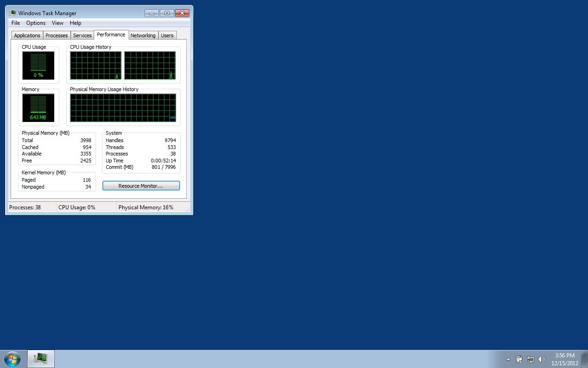Image resolution: width=588 pixels, height=368 pixels.
Task: Open Task Manager from the taskbar
Action: pos(41,358)
